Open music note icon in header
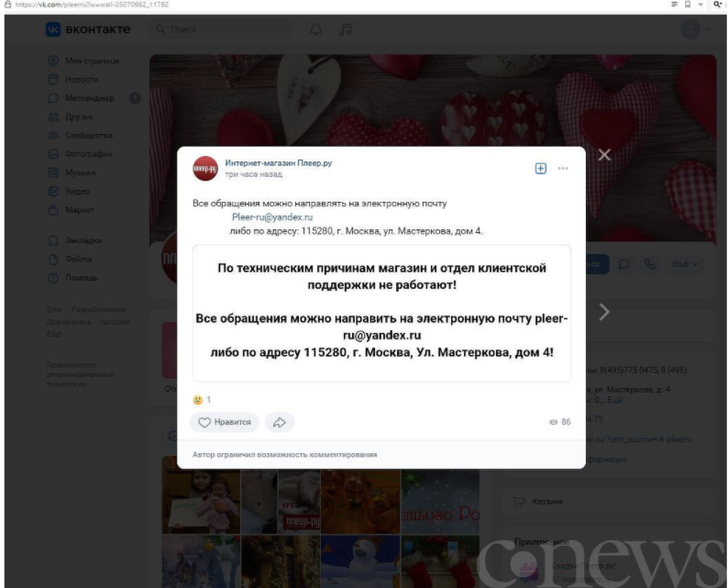Screen dimensions: 728x588 click(x=346, y=29)
